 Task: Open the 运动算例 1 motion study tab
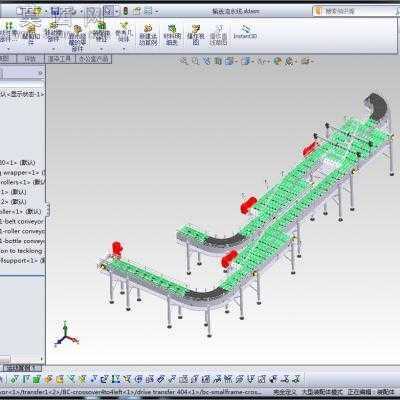tap(22, 368)
